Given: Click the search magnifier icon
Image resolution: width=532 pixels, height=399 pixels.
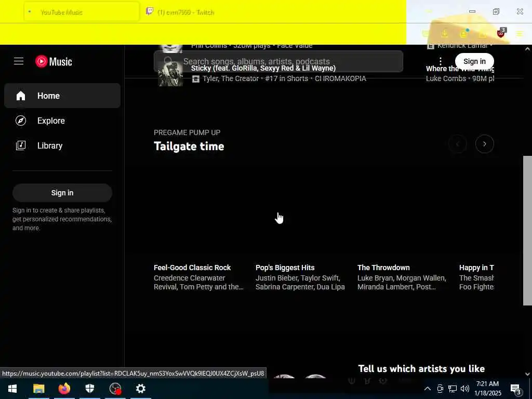Looking at the screenshot, I should (x=168, y=61).
